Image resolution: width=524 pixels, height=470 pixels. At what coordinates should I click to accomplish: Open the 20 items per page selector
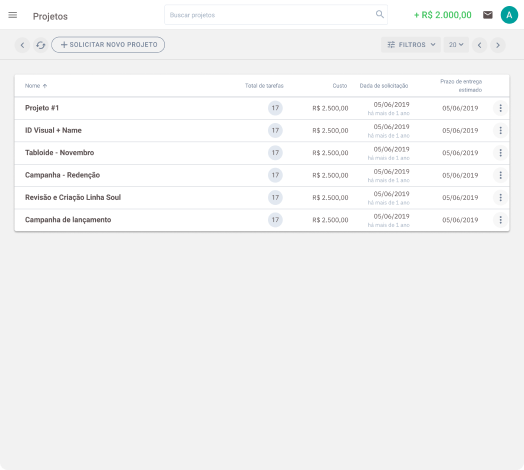456,45
